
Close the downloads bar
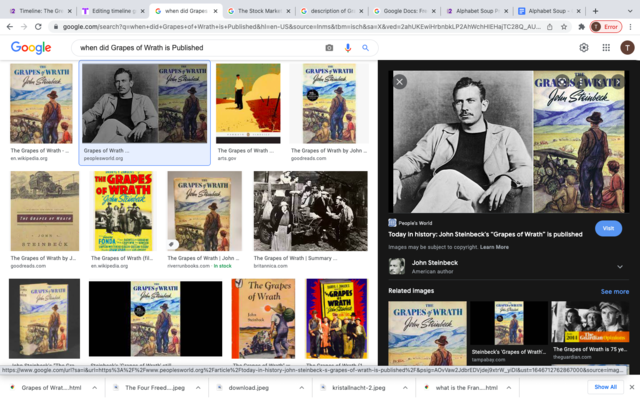click(x=632, y=387)
